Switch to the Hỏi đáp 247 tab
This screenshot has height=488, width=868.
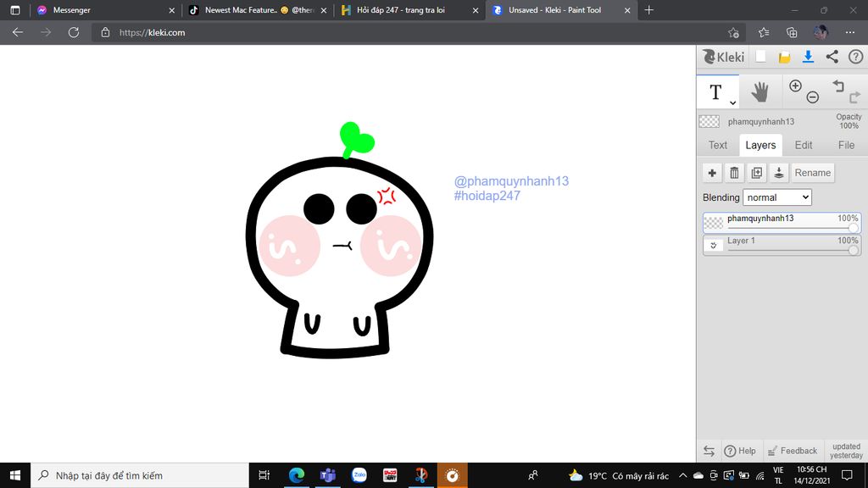(x=409, y=10)
